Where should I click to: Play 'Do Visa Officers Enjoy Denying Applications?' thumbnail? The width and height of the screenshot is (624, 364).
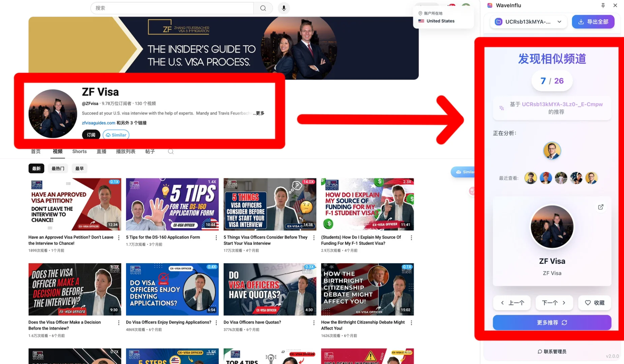click(x=172, y=290)
